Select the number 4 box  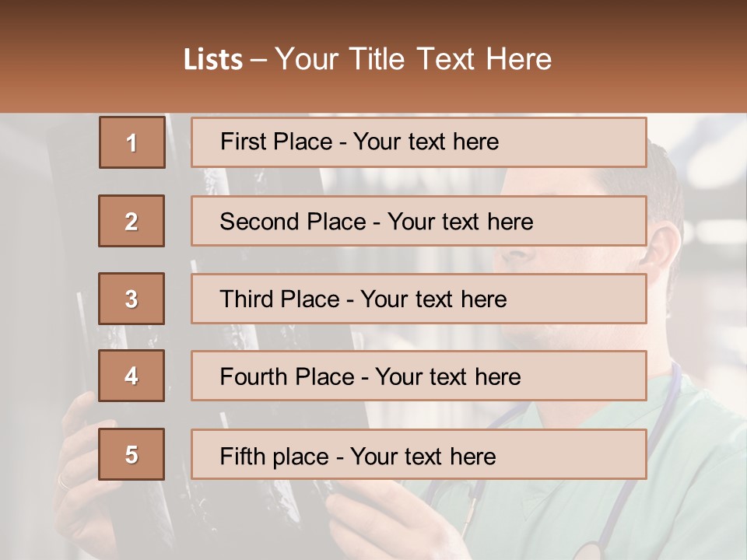132,376
